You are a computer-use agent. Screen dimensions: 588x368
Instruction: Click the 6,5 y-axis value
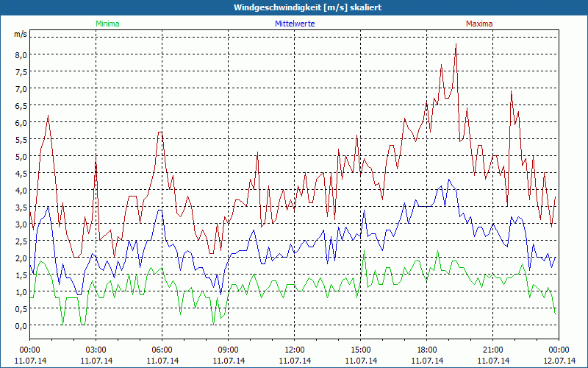tap(21, 105)
